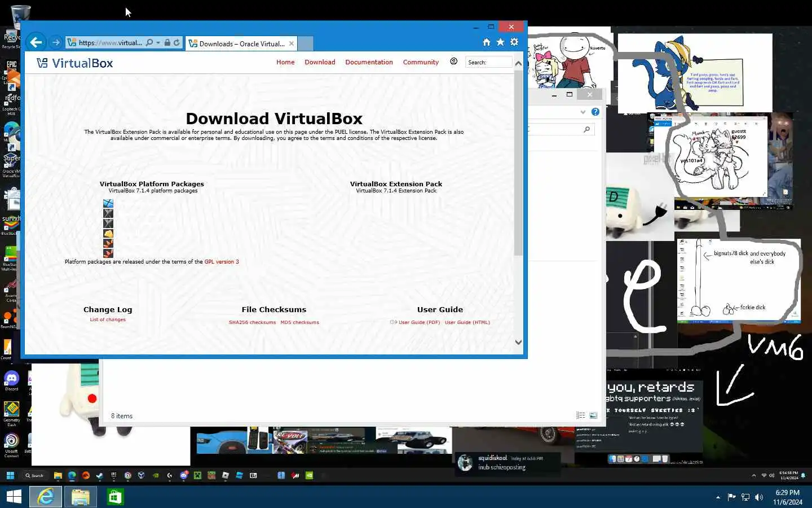Open the Home menu item on VirtualBox site
The image size is (812, 508).
(x=285, y=62)
